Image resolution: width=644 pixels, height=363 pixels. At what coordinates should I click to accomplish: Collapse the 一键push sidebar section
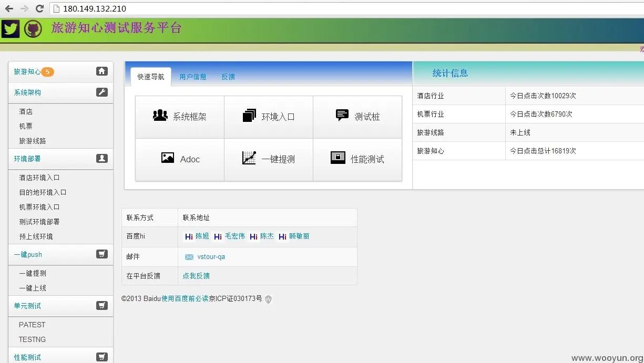[x=102, y=254]
